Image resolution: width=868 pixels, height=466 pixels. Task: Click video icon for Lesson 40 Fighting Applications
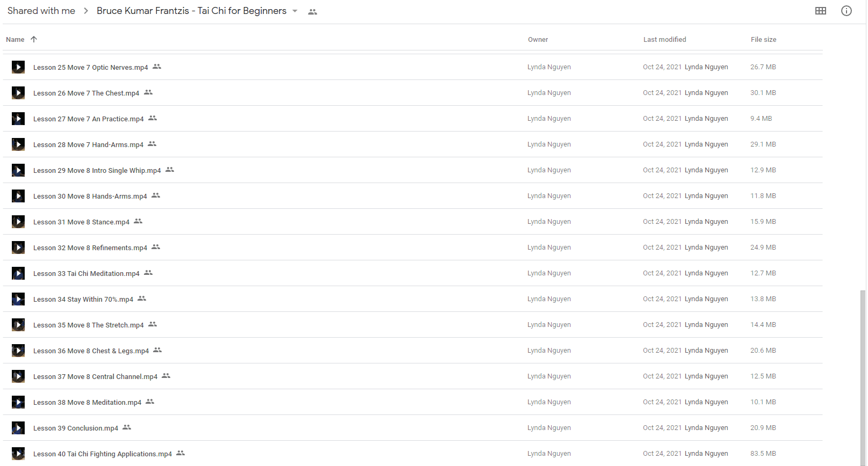coord(18,454)
